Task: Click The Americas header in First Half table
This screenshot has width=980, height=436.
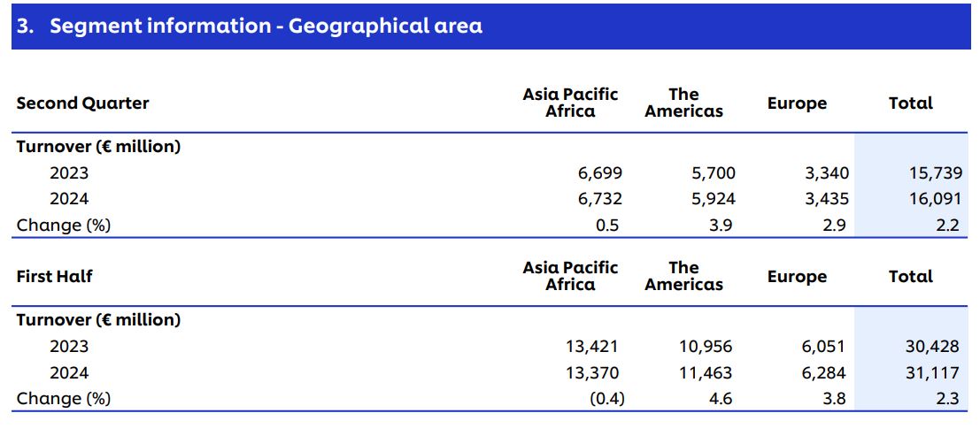Action: click(x=683, y=276)
